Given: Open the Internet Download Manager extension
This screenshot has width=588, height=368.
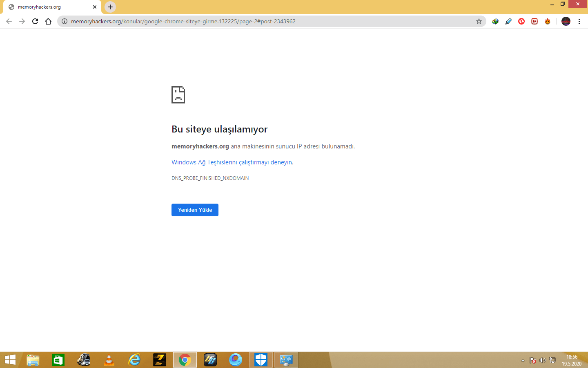Looking at the screenshot, I should [x=495, y=21].
